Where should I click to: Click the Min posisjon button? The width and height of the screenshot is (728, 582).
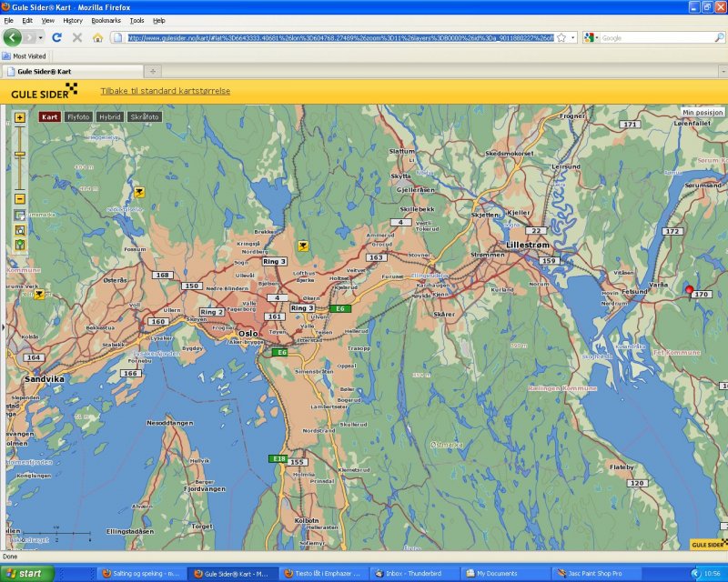click(703, 112)
